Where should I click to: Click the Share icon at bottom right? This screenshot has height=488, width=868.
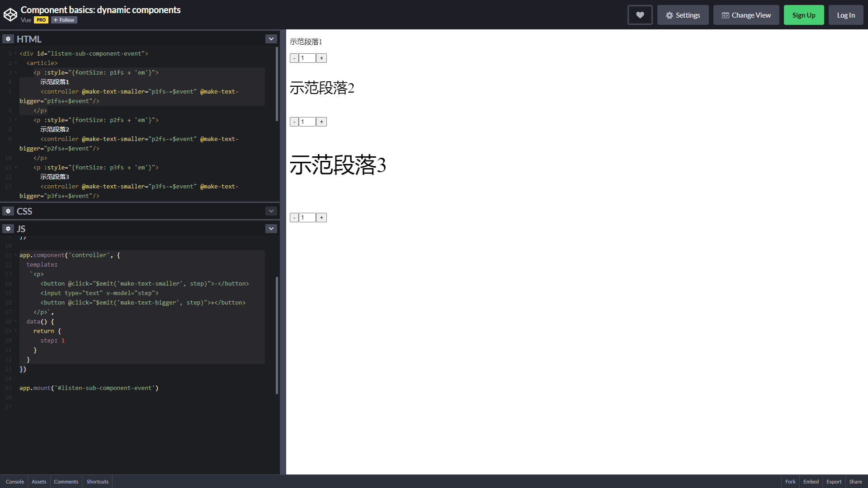point(856,481)
